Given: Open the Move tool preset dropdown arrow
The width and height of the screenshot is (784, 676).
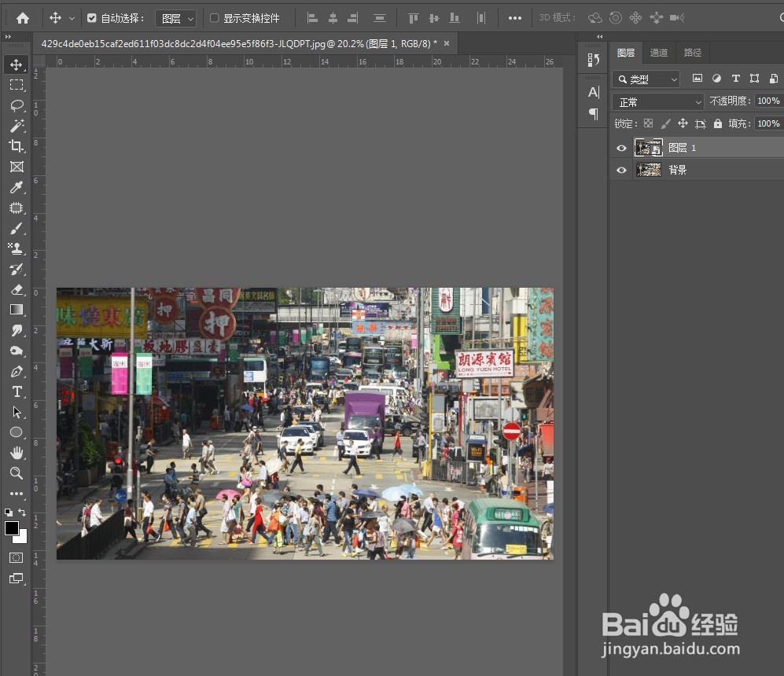Looking at the screenshot, I should (x=72, y=19).
